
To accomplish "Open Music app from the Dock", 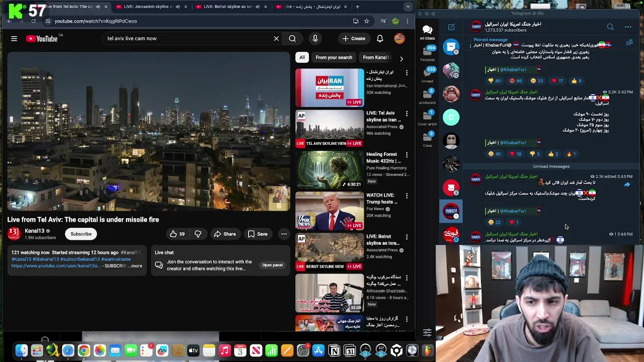I will (224, 350).
